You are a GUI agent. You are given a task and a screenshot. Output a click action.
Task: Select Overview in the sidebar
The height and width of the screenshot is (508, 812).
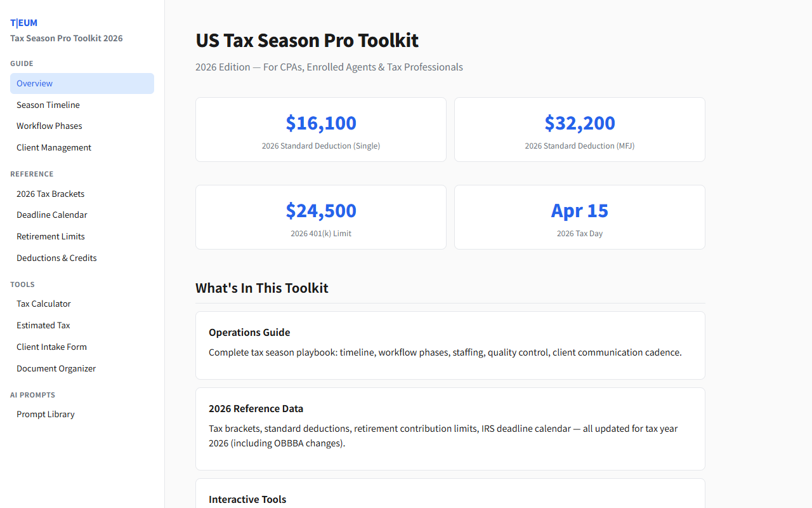pos(82,83)
